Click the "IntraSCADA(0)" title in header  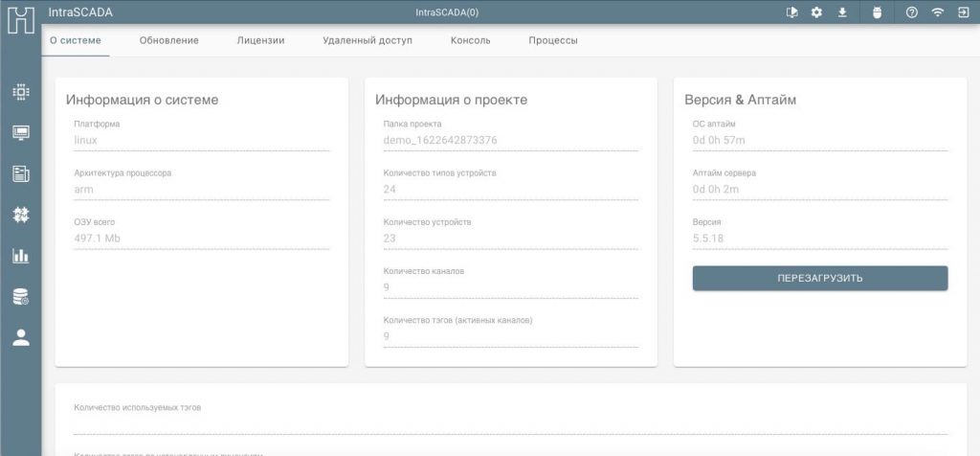(447, 12)
